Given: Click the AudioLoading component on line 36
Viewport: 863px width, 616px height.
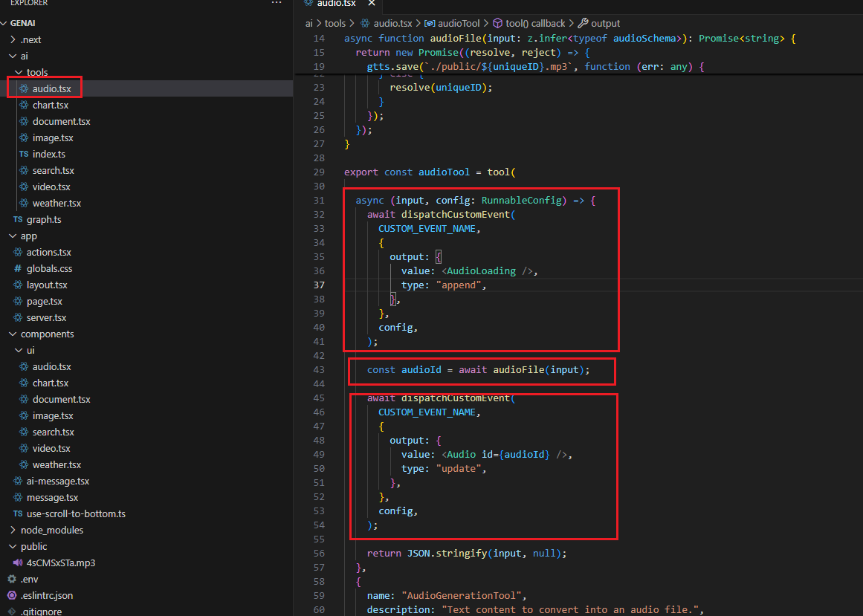Looking at the screenshot, I should [x=481, y=271].
